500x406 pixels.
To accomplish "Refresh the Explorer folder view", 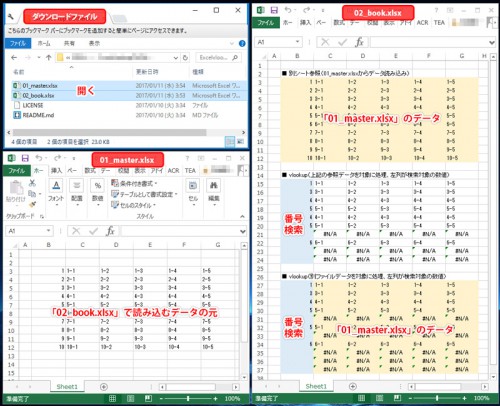I will pyautogui.click(x=185, y=57).
